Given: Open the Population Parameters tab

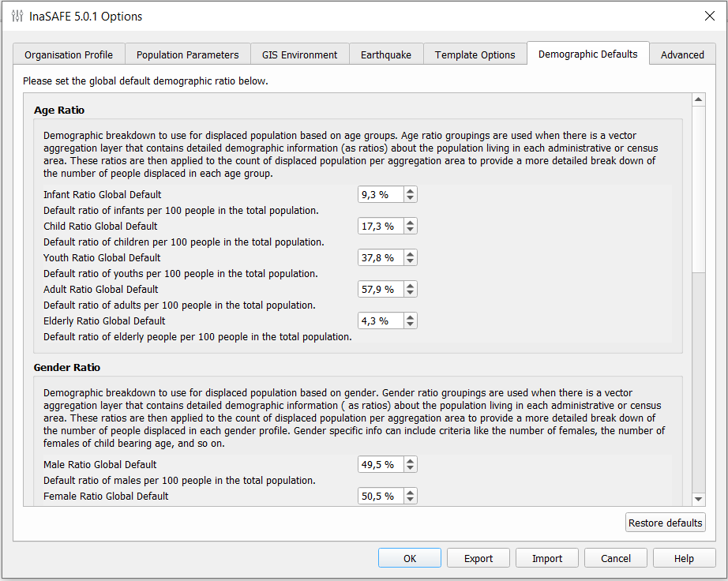Looking at the screenshot, I should tap(187, 54).
